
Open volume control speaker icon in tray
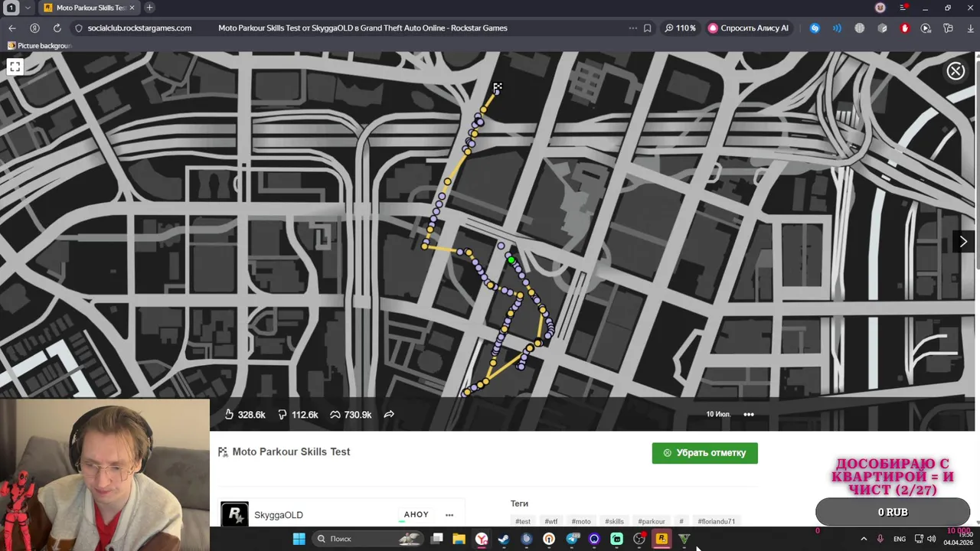[932, 539]
